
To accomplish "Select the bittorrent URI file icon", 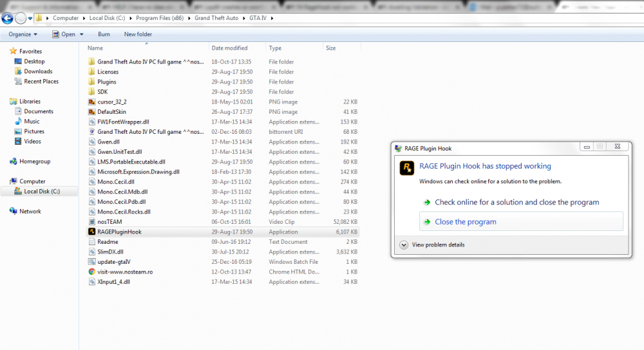I will pyautogui.click(x=91, y=132).
